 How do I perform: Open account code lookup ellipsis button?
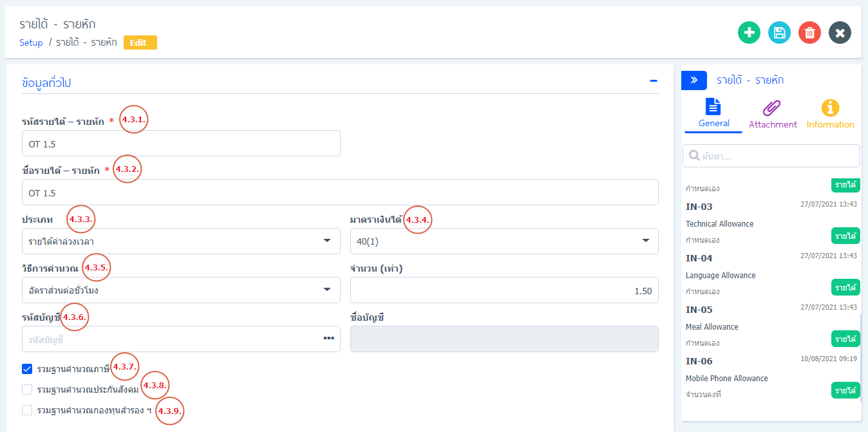click(x=328, y=339)
